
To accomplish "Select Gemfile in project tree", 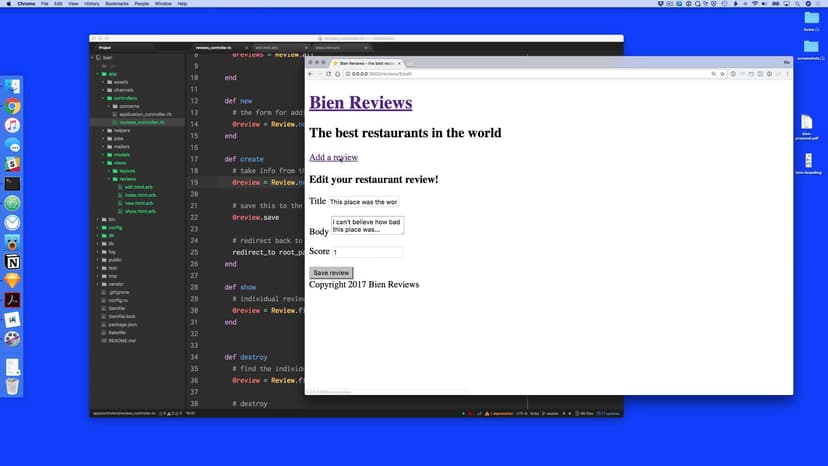I will pos(119,308).
